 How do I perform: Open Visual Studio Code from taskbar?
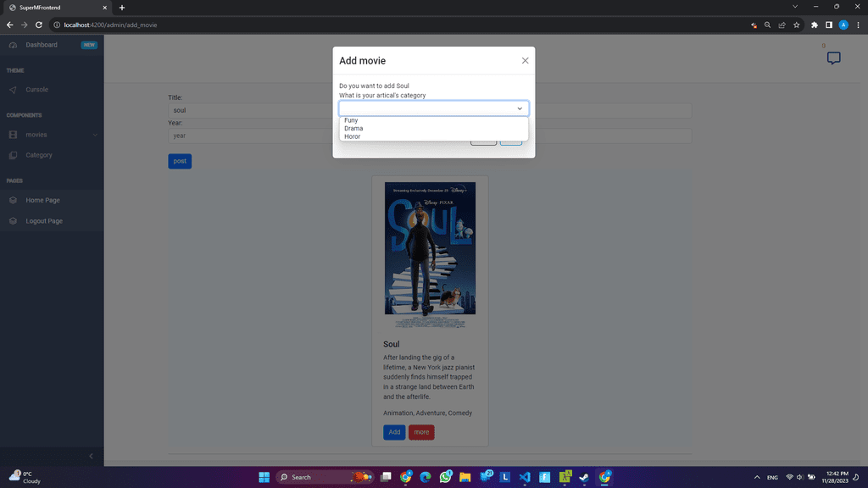[525, 477]
